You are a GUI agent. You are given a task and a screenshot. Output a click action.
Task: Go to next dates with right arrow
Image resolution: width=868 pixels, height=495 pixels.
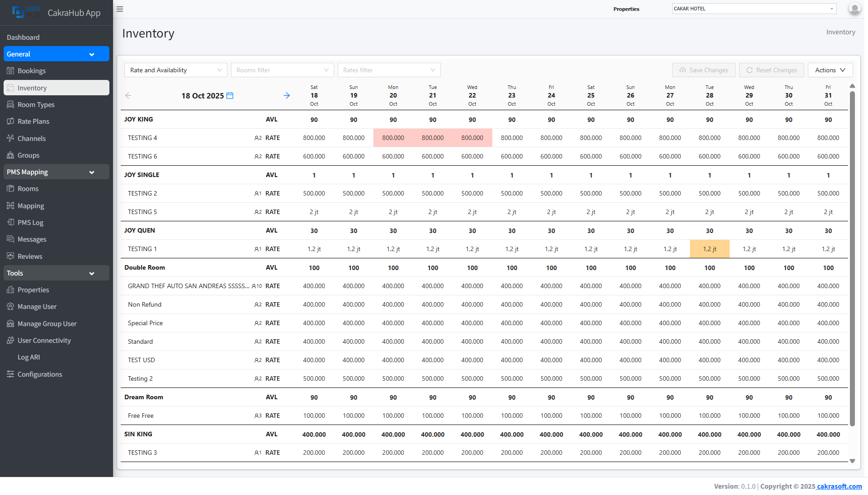tap(287, 96)
